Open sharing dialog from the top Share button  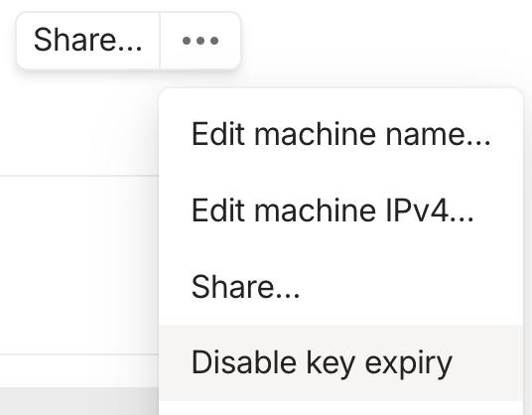[x=88, y=41]
